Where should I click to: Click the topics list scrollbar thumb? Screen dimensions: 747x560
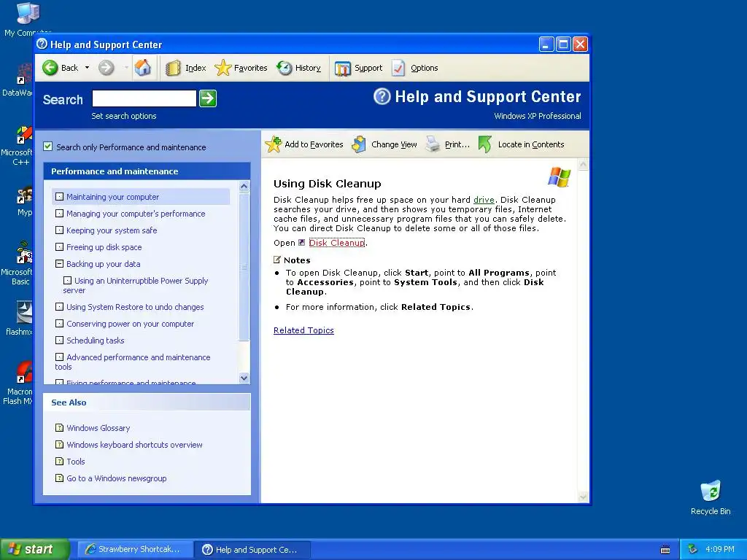[244, 267]
